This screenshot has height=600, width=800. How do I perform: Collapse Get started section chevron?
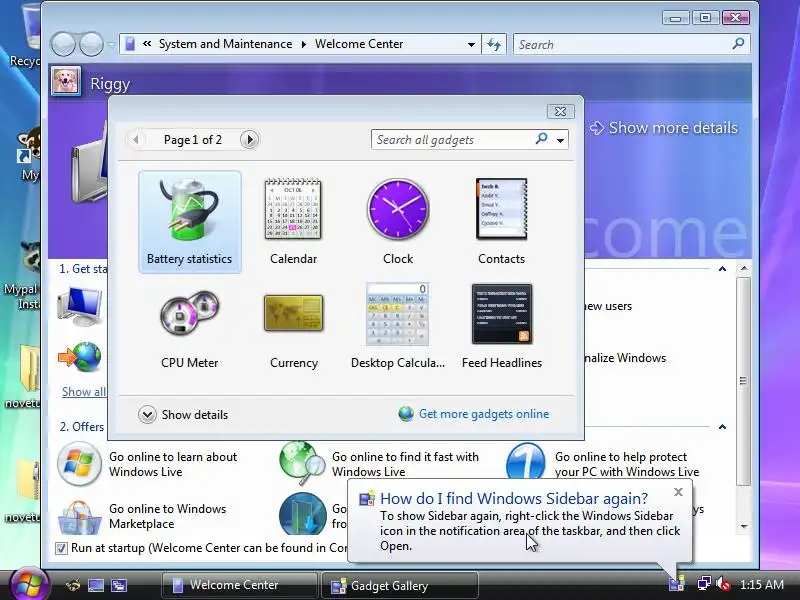[722, 269]
